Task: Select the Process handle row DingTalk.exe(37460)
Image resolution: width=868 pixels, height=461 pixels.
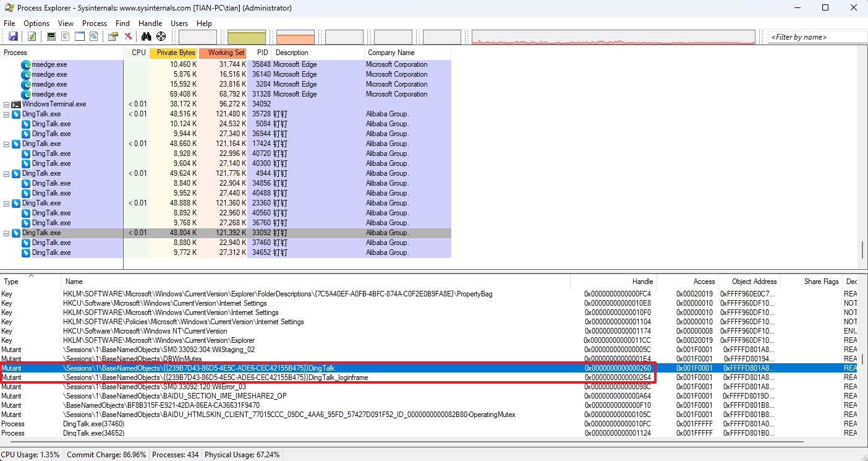Action: tap(429, 424)
